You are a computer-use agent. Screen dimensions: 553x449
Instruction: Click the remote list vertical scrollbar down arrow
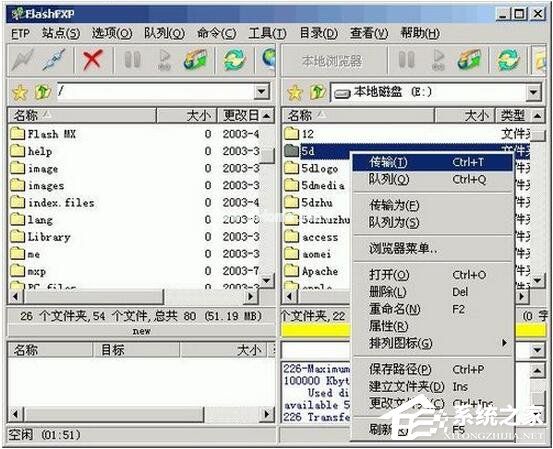click(x=267, y=281)
